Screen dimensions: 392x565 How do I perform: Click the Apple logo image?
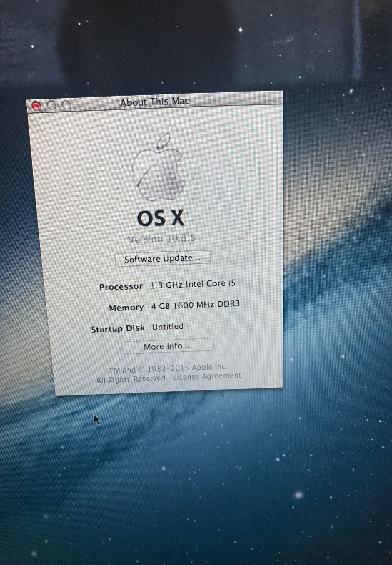159,167
